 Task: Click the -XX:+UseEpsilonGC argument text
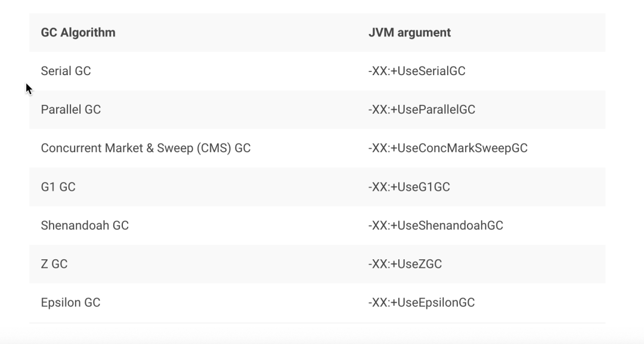click(421, 302)
